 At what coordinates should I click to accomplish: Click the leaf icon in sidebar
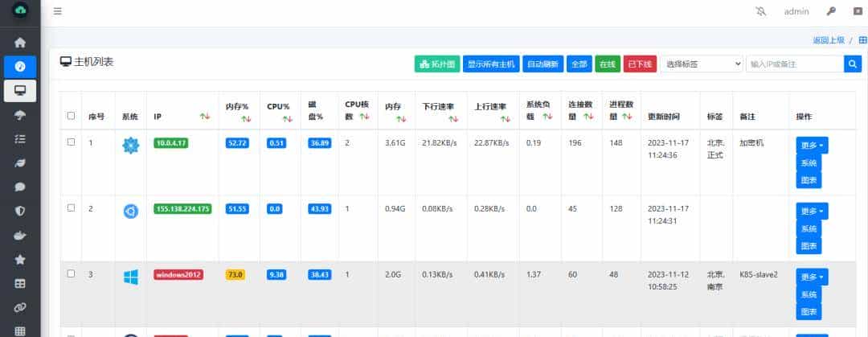[20, 163]
